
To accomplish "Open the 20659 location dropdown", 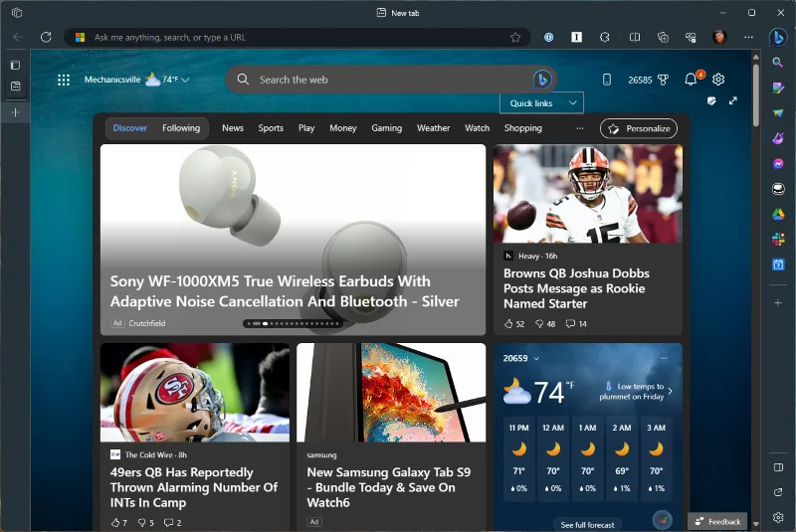I will point(520,358).
